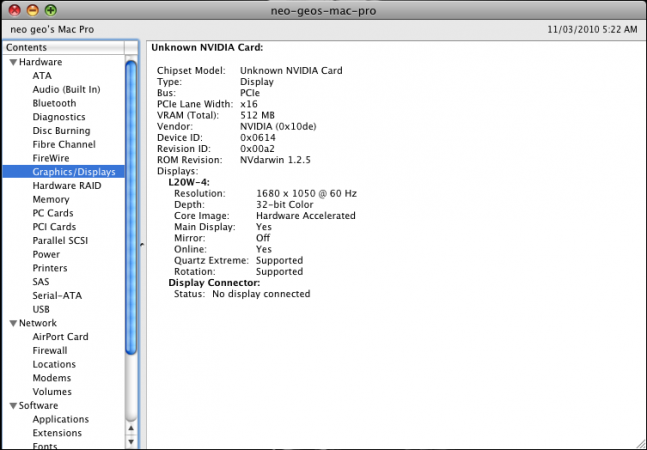Select the highlighted Graphics/Displays row
The width and height of the screenshot is (647, 450).
pos(64,172)
